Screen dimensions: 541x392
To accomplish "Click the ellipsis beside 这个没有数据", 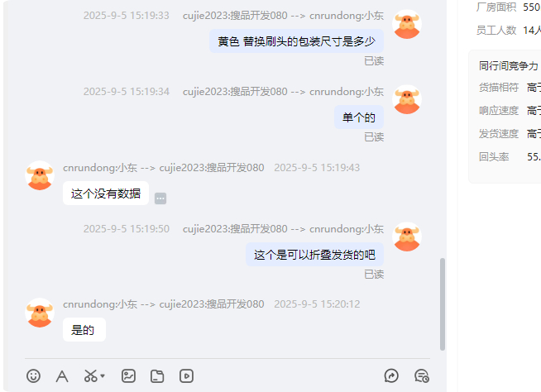I will (x=160, y=198).
